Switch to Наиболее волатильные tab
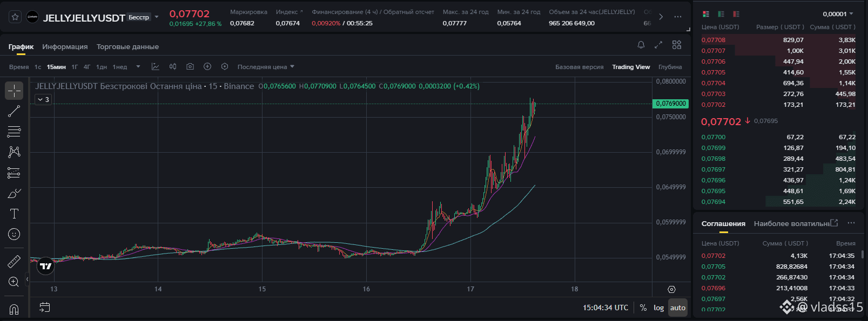This screenshot has height=321, width=868. coord(791,223)
